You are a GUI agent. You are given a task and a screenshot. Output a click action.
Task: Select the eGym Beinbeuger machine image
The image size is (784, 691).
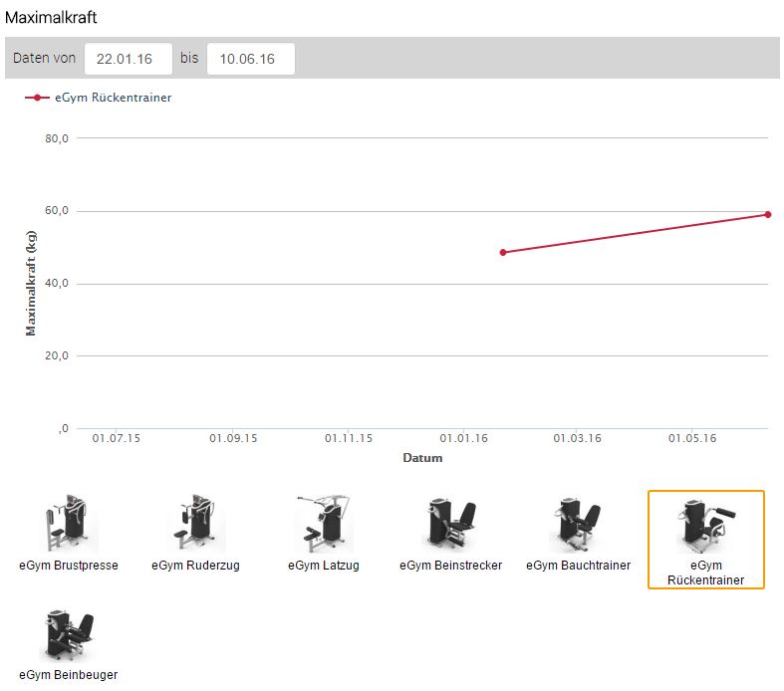(x=68, y=633)
